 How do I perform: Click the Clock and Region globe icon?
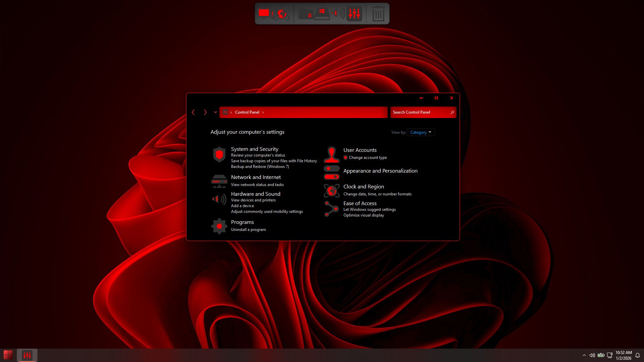[331, 191]
